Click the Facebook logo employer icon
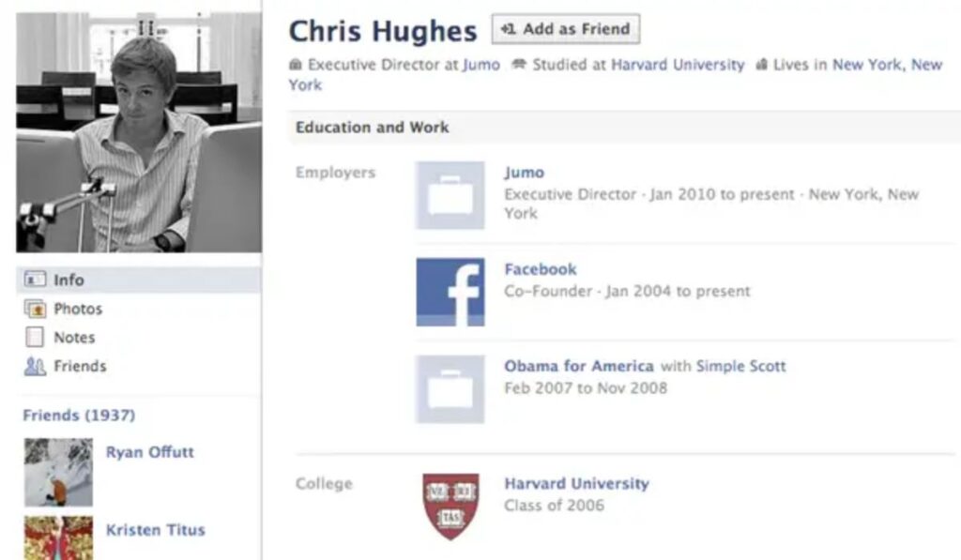This screenshot has width=961, height=560. [x=450, y=292]
